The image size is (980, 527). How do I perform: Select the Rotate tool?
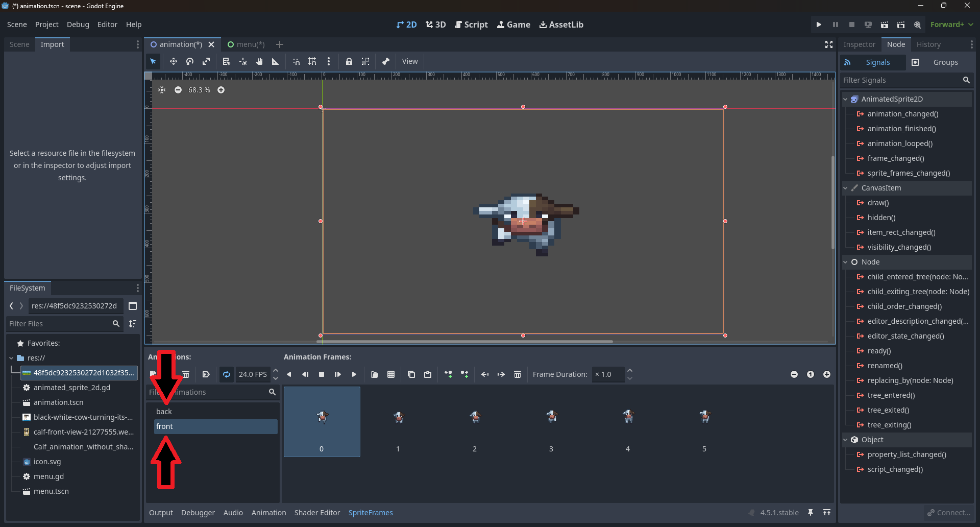click(190, 61)
